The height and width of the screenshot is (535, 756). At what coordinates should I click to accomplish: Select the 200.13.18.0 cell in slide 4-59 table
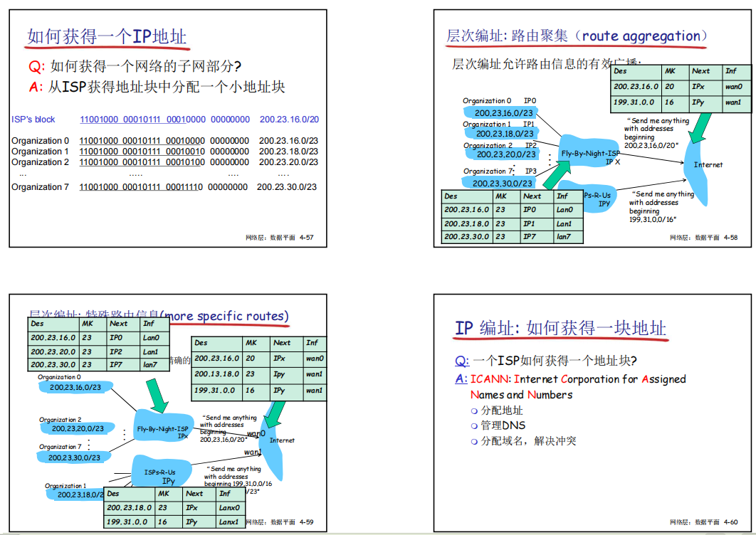(x=216, y=374)
